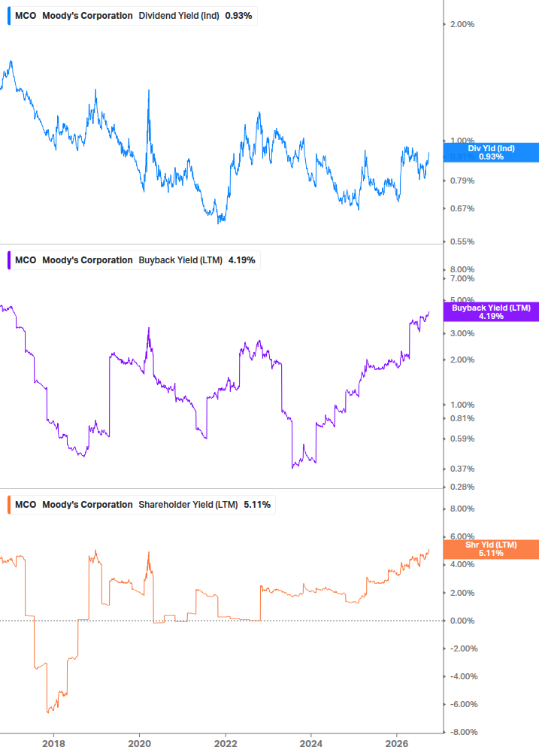The width and height of the screenshot is (539, 756).
Task: Click the '3.00%' y-axis tick
Action: pyautogui.click(x=462, y=334)
